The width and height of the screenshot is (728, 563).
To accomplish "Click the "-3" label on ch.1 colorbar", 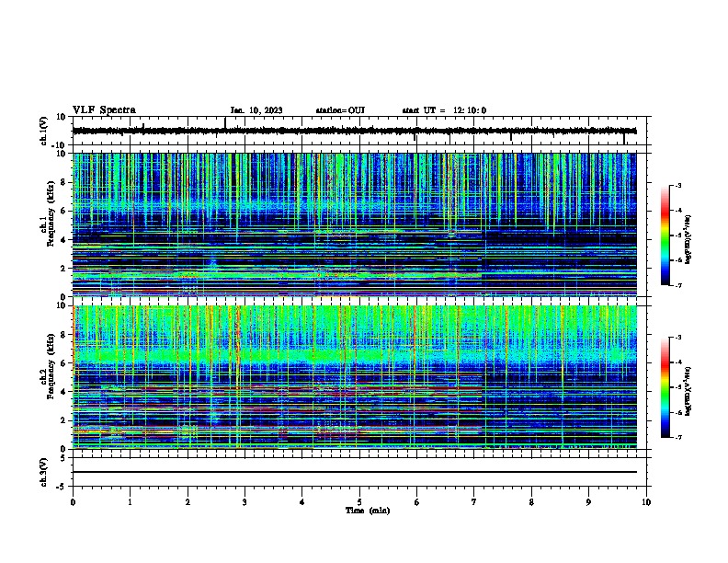I will coord(677,186).
